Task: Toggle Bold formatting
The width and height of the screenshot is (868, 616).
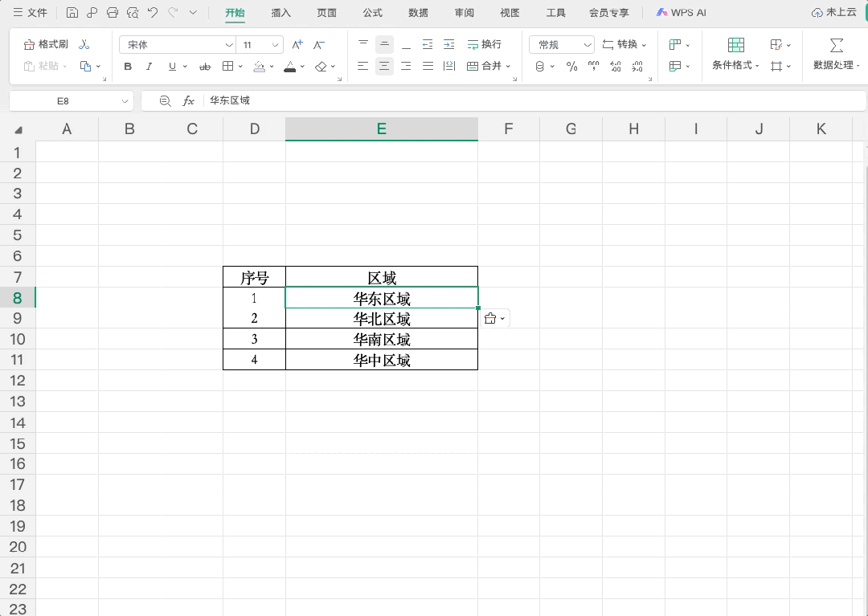Action: click(x=128, y=67)
